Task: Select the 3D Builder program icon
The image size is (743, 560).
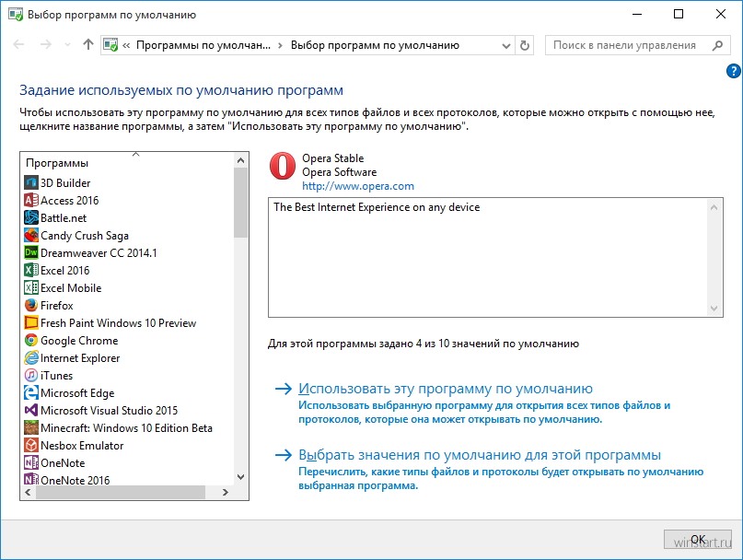Action: (x=31, y=182)
